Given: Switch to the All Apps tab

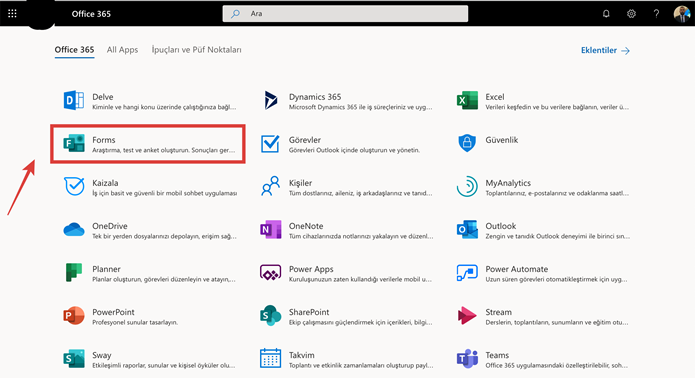Looking at the screenshot, I should pos(122,50).
